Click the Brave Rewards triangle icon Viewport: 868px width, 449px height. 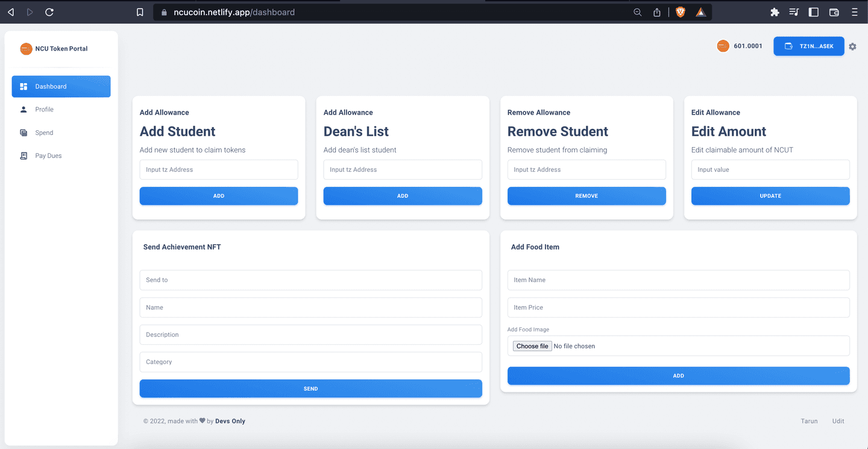click(700, 12)
